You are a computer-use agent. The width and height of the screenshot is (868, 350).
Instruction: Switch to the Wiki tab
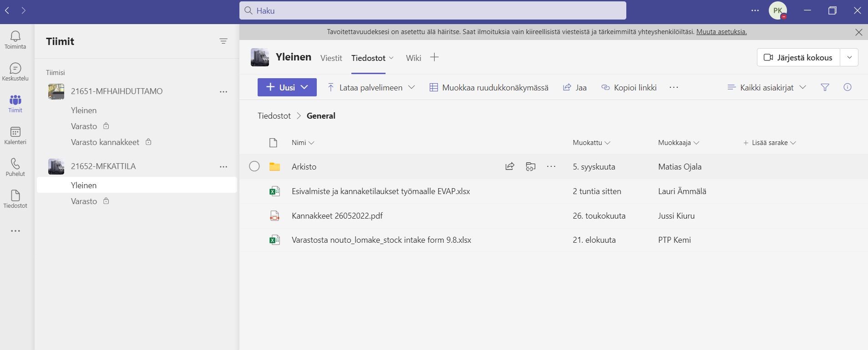tap(413, 58)
